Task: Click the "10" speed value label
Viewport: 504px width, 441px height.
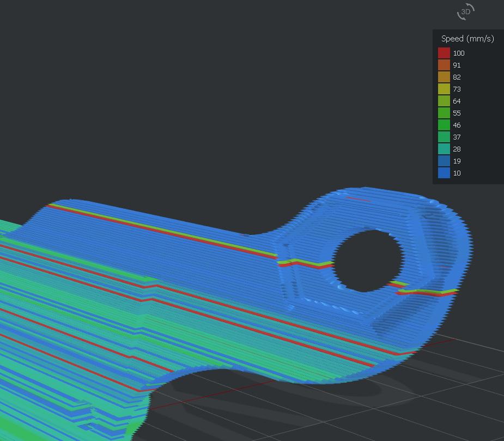Action: (x=457, y=173)
